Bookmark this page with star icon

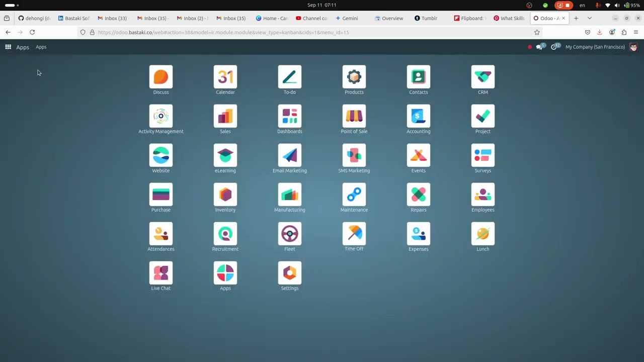tap(537, 32)
